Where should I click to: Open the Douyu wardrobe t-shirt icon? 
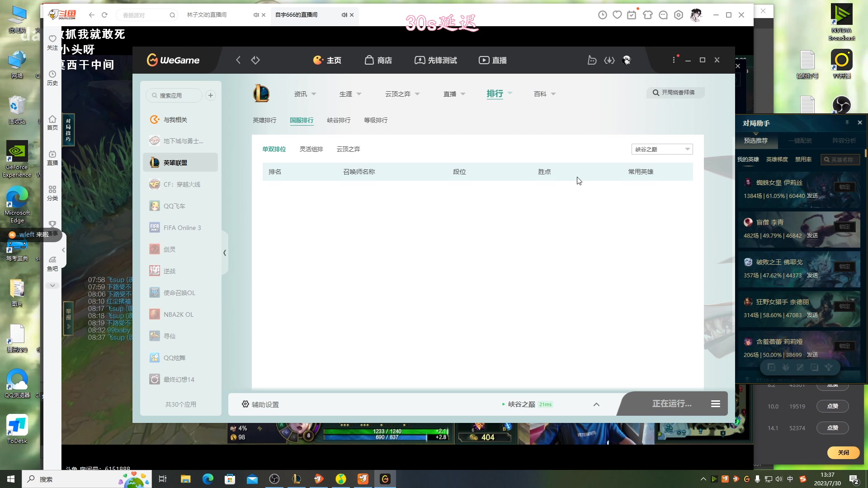[x=648, y=14]
